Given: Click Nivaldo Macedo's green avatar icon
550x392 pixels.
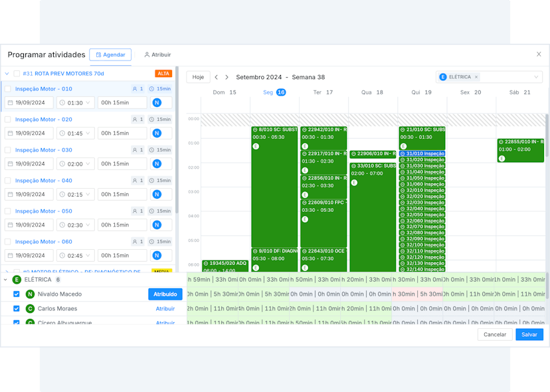Looking at the screenshot, I should point(30,294).
